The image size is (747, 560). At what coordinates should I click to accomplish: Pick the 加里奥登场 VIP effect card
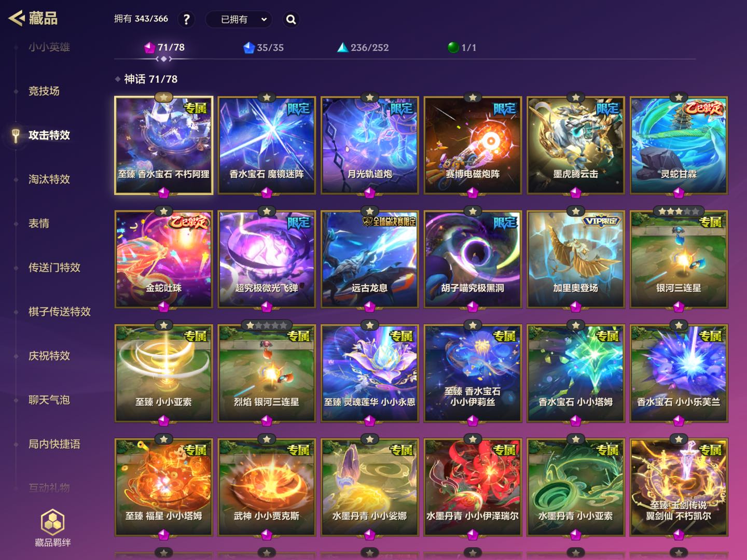[576, 259]
